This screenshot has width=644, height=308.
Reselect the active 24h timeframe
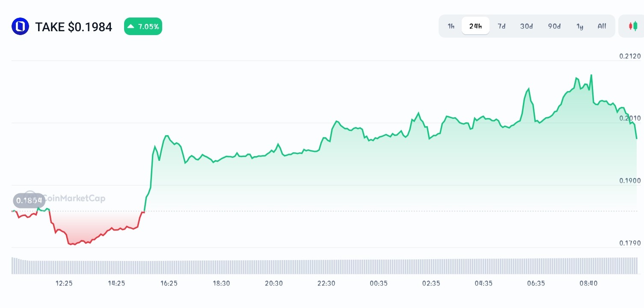pos(475,26)
